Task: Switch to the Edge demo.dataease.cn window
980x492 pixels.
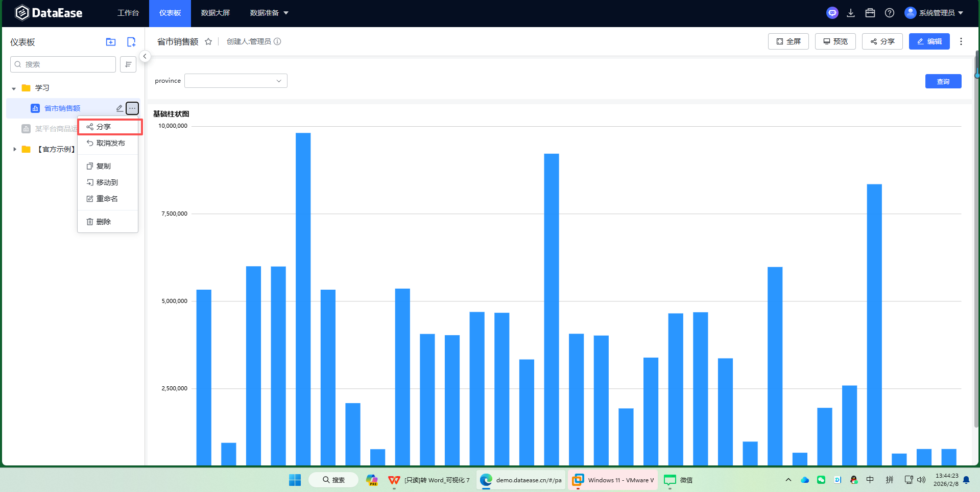Action: pyautogui.click(x=521, y=480)
